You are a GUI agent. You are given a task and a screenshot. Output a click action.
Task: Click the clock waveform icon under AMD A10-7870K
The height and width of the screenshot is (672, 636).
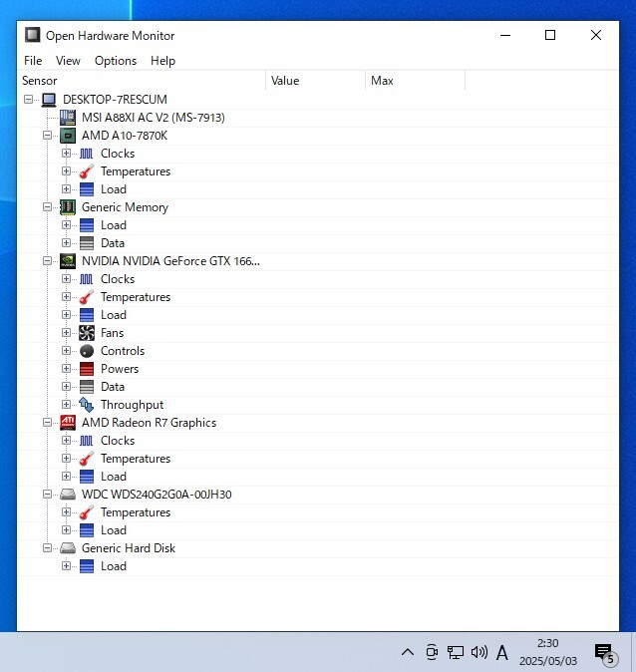(x=86, y=154)
